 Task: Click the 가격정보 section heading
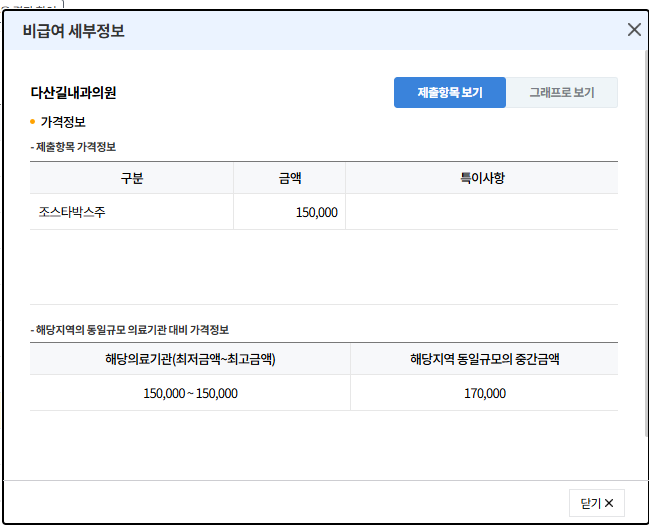pyautogui.click(x=63, y=122)
